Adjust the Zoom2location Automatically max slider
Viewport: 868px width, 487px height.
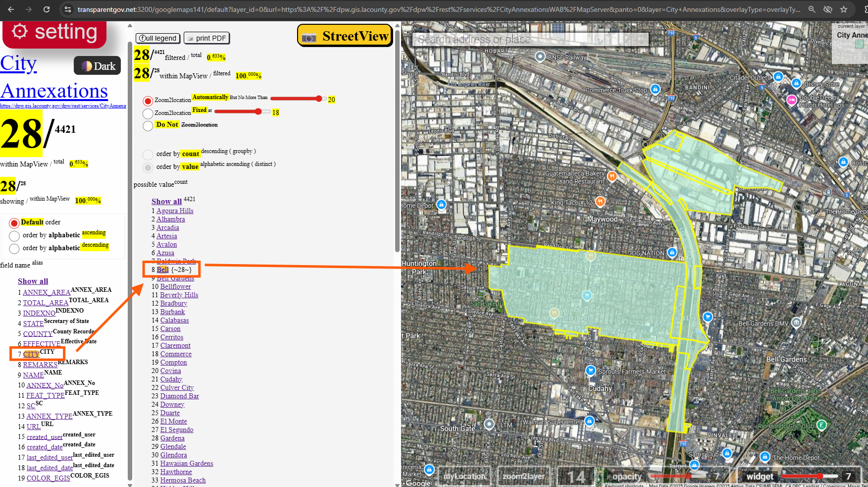318,99
